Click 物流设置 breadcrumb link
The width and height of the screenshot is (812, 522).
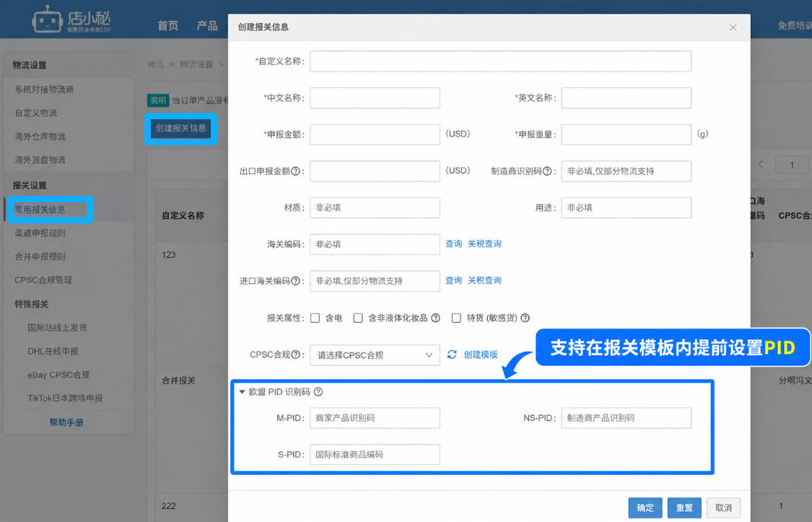coord(196,65)
